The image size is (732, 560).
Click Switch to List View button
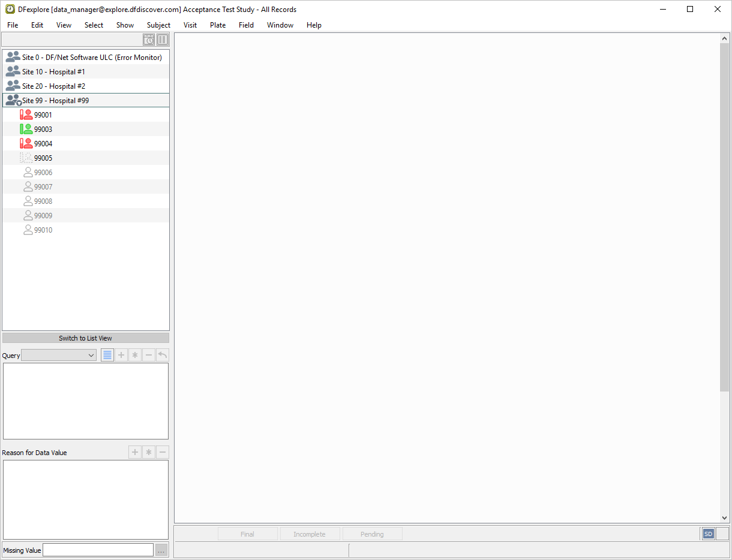point(86,338)
